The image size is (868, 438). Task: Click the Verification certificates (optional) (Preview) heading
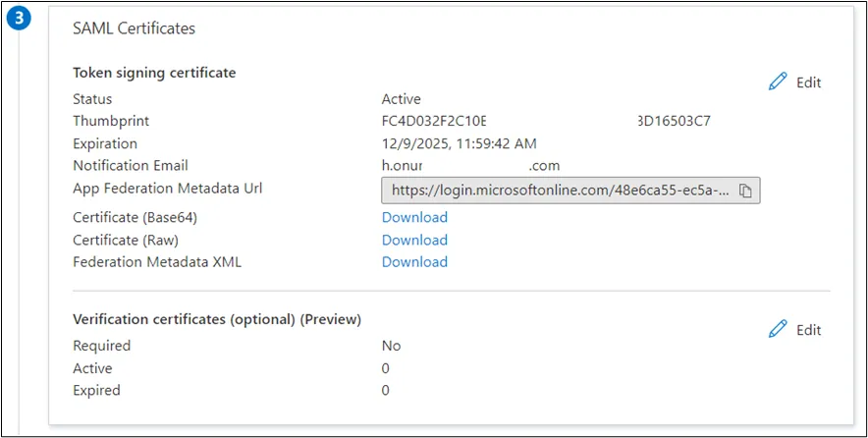point(217,319)
